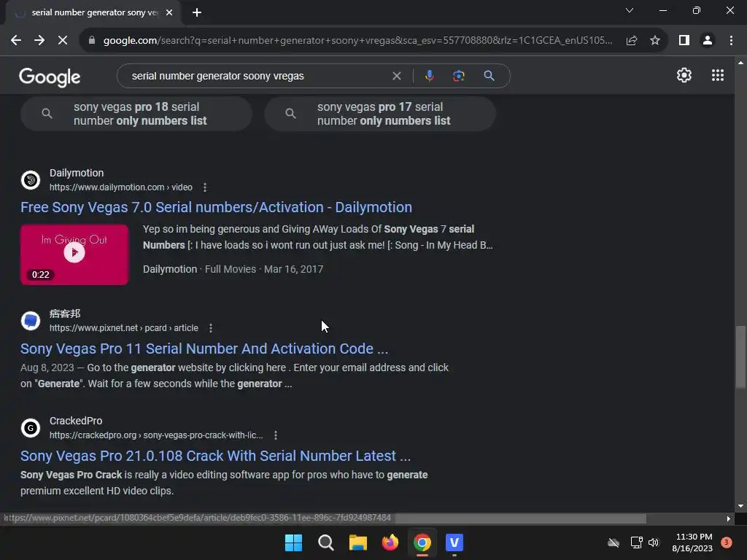Click the scroll up arrow
Viewport: 747px width, 560px height.
pyautogui.click(x=740, y=63)
